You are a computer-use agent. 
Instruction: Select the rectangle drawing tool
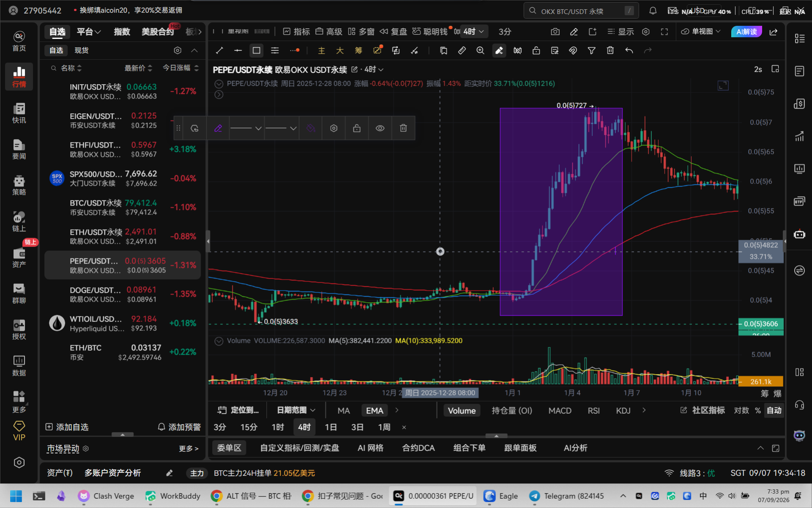tap(256, 51)
